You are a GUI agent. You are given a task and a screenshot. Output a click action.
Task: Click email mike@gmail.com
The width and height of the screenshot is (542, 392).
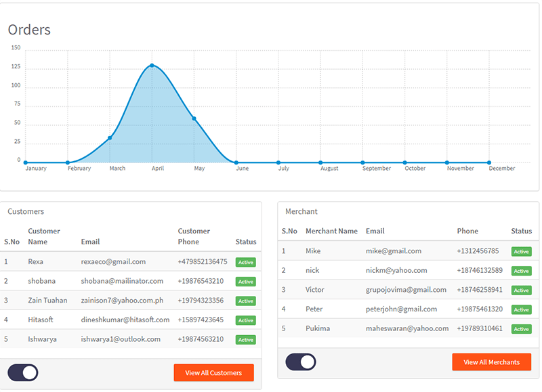394,251
